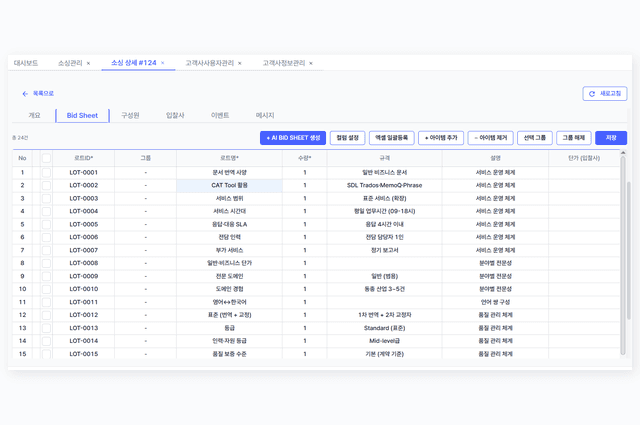The height and width of the screenshot is (425, 640).
Task: Check the box for LOT-0005
Action: 47,225
